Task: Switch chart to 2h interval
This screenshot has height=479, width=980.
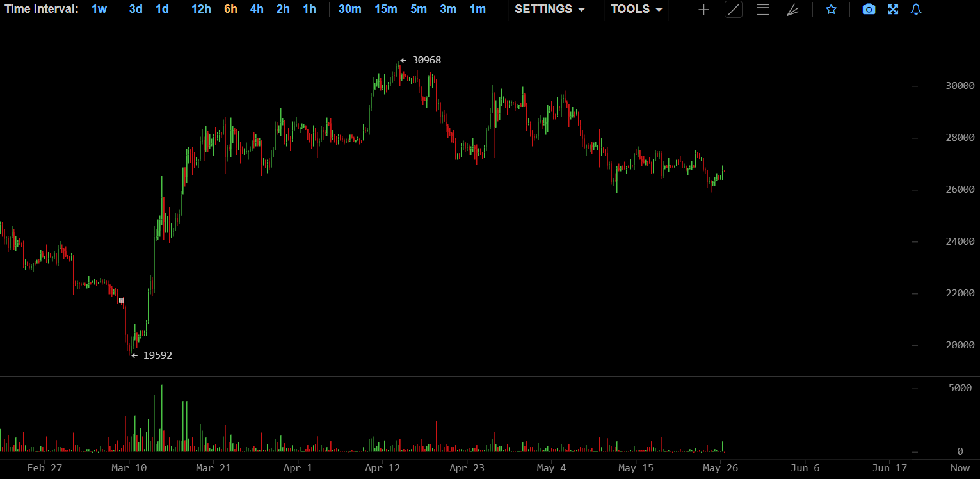Action: click(x=283, y=9)
